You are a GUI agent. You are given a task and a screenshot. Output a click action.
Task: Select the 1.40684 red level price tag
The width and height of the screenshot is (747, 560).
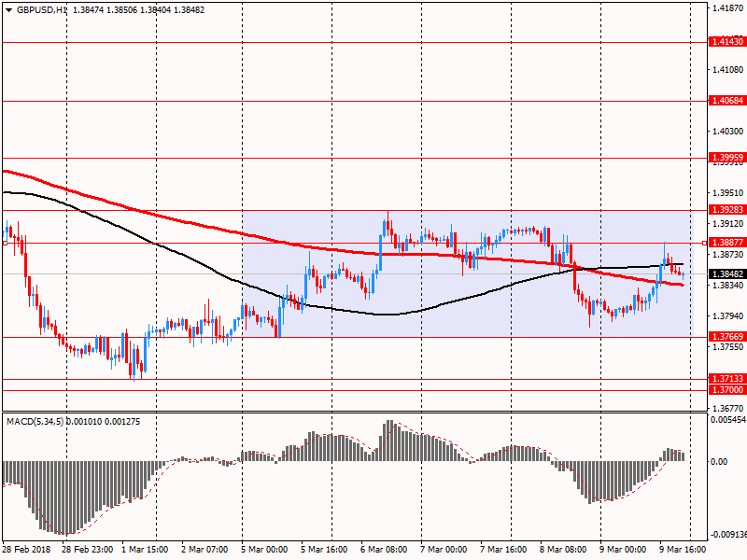coord(727,101)
